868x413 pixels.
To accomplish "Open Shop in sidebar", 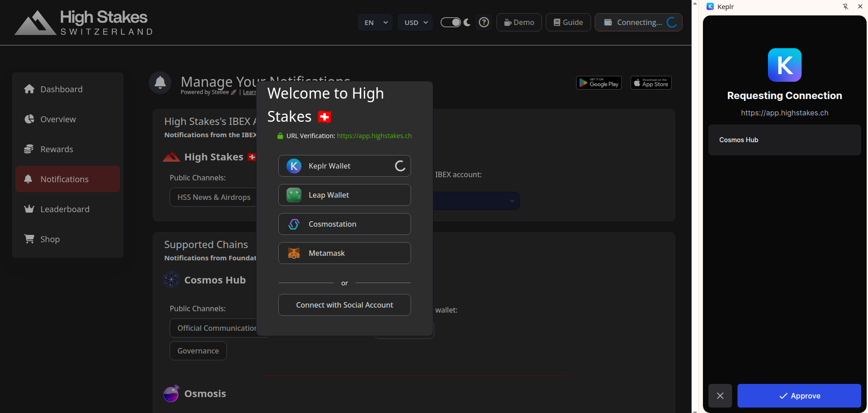I will pos(68,239).
